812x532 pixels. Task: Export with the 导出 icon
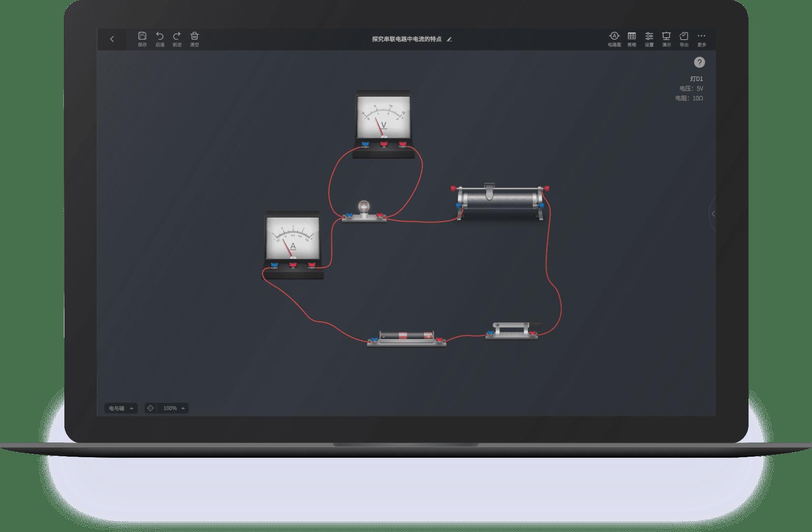[684, 39]
